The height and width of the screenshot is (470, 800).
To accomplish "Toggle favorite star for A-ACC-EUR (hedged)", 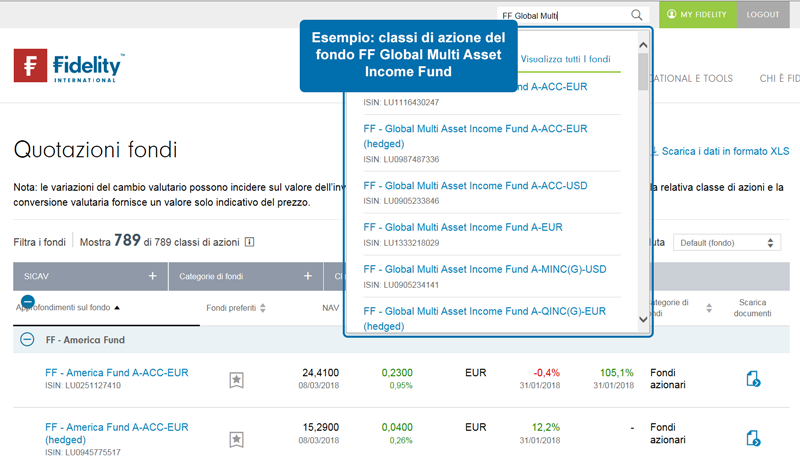I will [236, 438].
